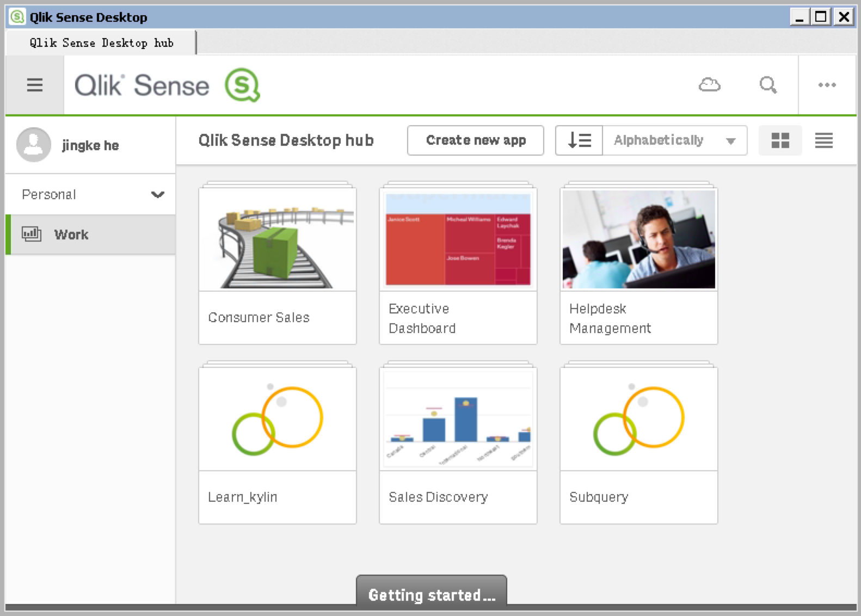Click the jingke he user avatar

click(x=34, y=145)
